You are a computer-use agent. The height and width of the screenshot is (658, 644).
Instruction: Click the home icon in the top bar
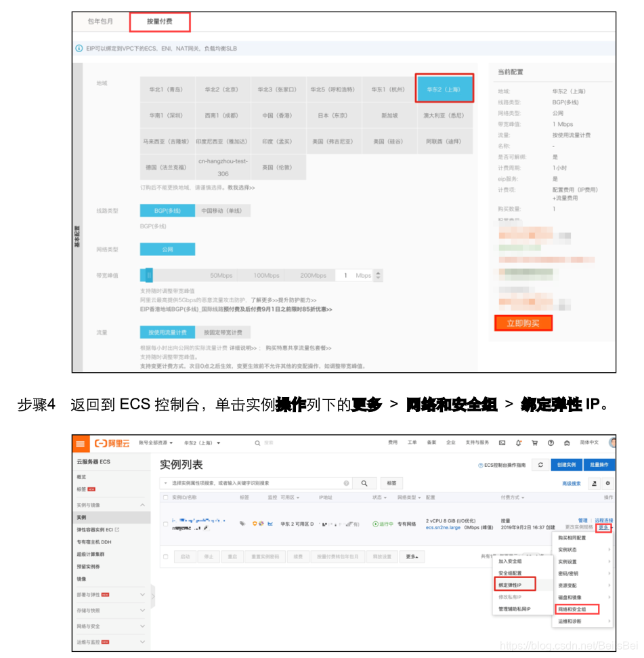pyautogui.click(x=567, y=443)
